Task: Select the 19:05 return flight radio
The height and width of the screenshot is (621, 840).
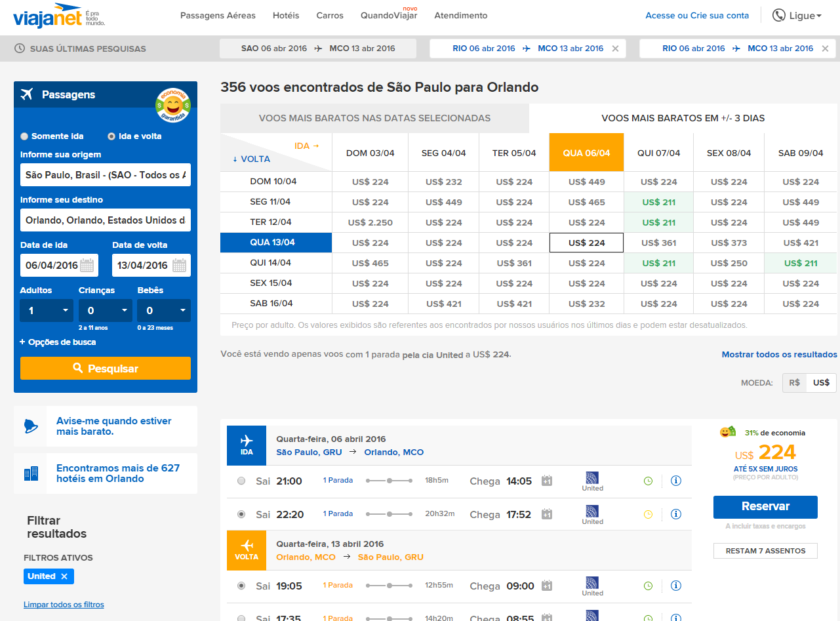Action: point(241,586)
